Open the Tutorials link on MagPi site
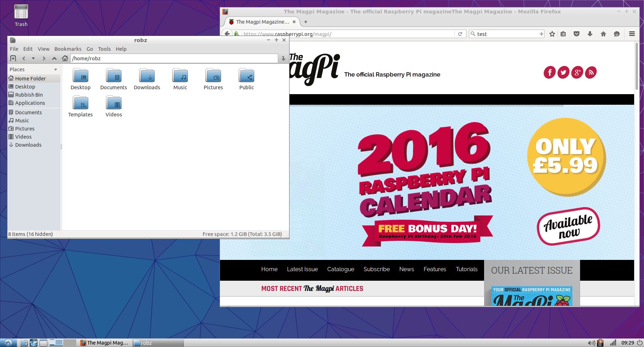The height and width of the screenshot is (347, 644). 466,269
